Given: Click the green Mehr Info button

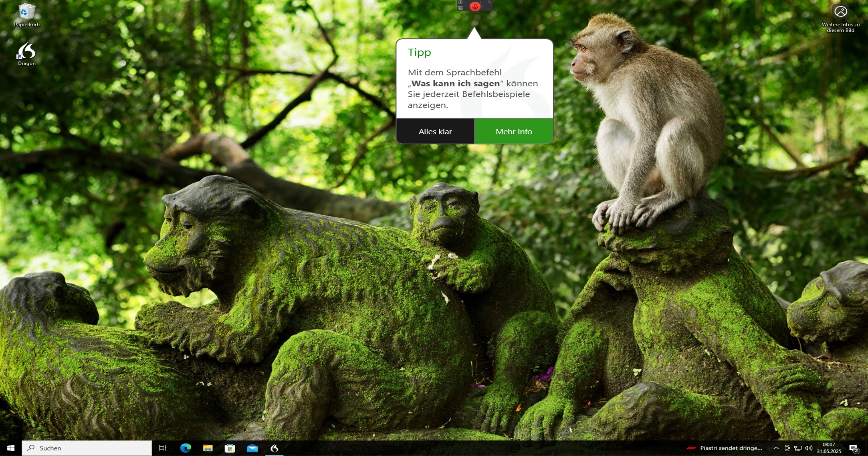Looking at the screenshot, I should tap(514, 131).
